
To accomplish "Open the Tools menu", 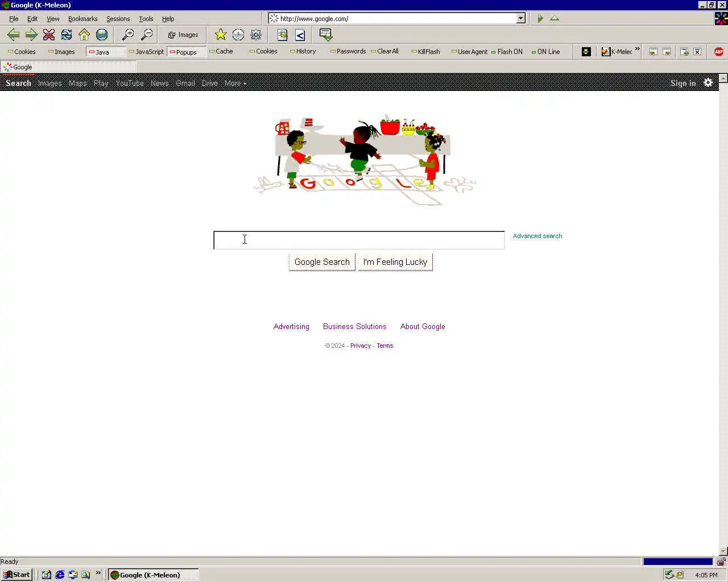I will click(146, 19).
